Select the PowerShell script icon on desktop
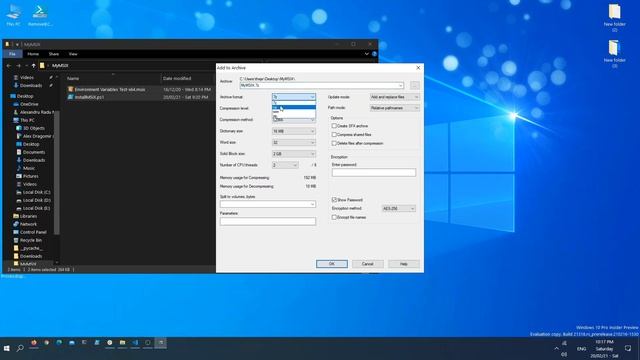Viewport: 640px width, 360px height. pyautogui.click(x=40, y=15)
